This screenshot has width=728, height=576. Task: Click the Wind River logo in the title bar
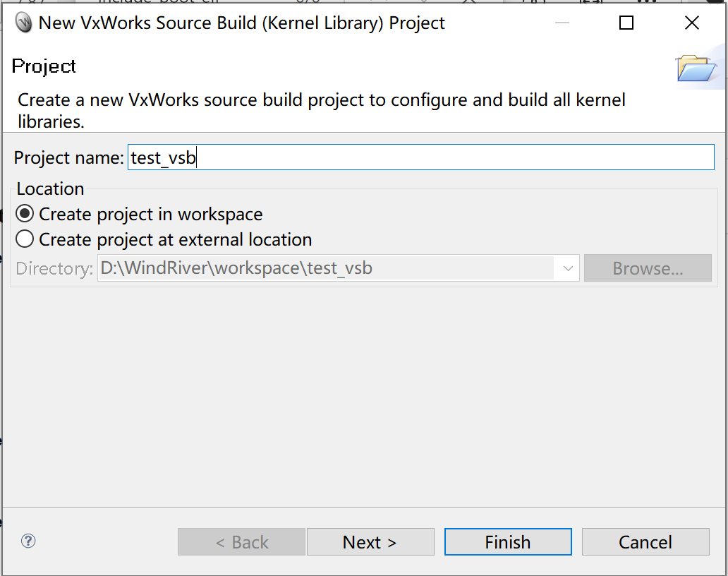click(x=24, y=23)
